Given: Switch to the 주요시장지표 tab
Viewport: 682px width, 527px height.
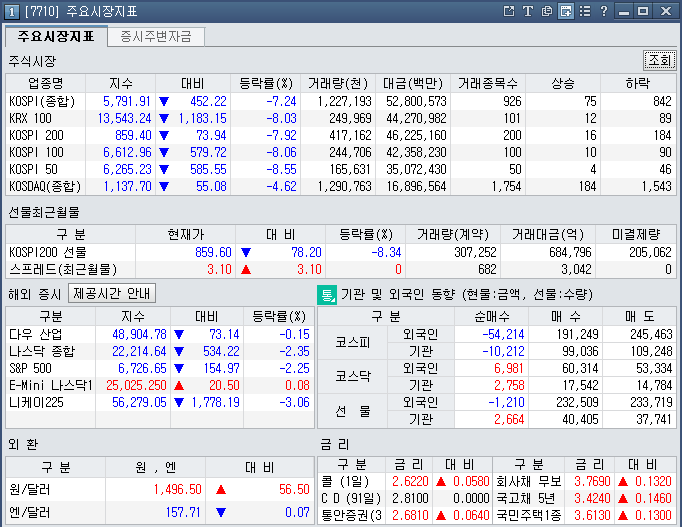Looking at the screenshot, I should point(56,37).
